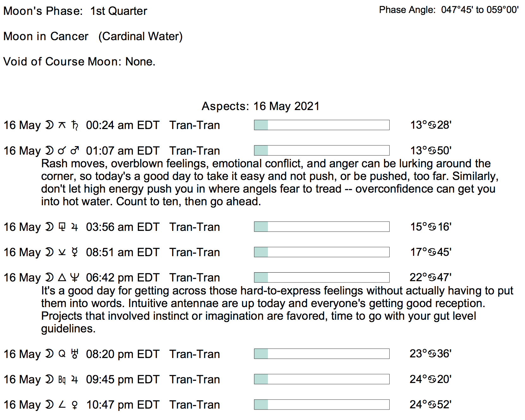The height and width of the screenshot is (420, 525).
Task: Click the Saturn glyph in the 00:24 am aspect
Action: coord(75,125)
